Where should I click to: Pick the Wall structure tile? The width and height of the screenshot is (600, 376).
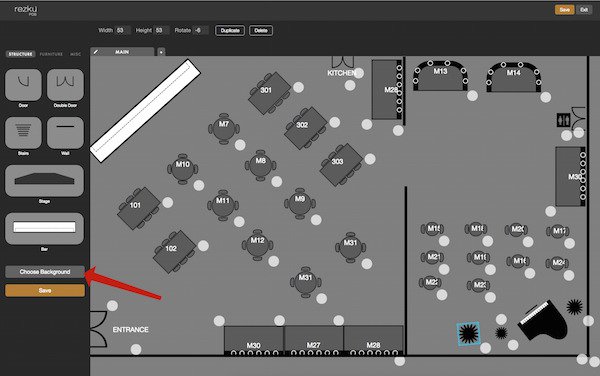[x=65, y=133]
